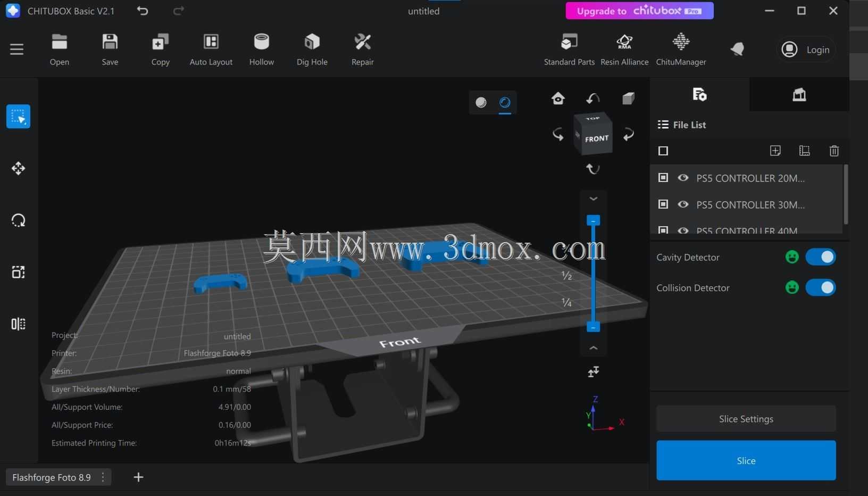Rotate view down with arrow below cube
Screen dimensions: 868x496
[x=592, y=169]
